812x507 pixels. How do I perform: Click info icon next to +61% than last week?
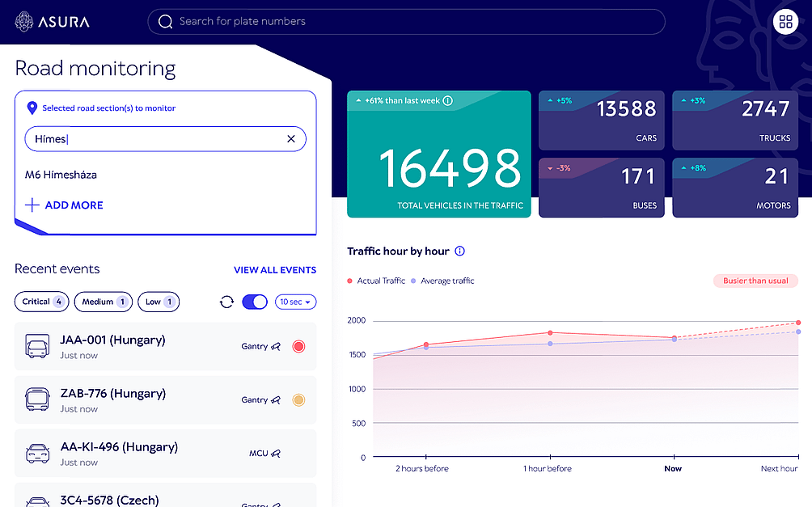[x=448, y=101]
